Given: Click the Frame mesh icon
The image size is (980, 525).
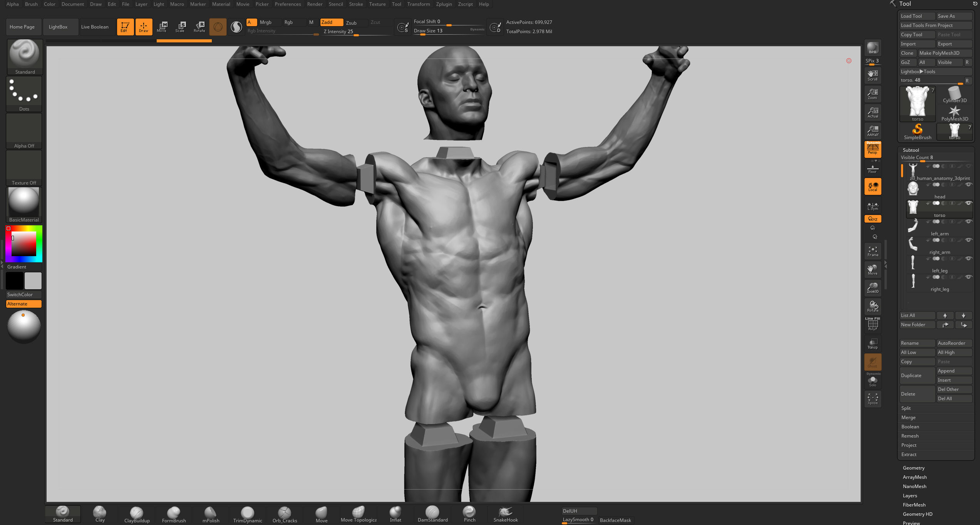Looking at the screenshot, I should 873,251.
